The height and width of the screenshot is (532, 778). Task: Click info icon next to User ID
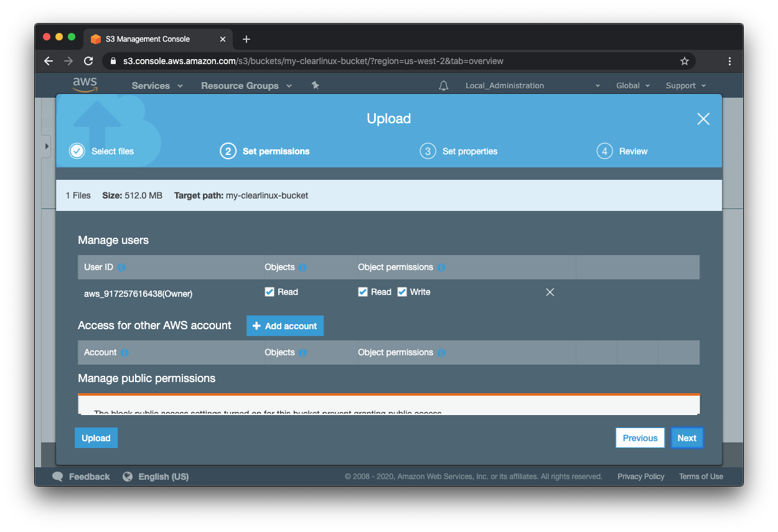coord(121,268)
